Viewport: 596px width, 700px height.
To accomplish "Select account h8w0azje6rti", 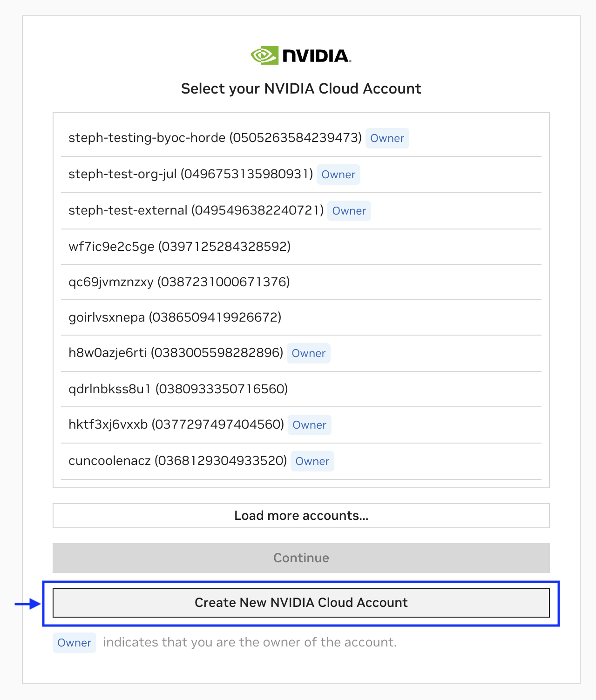I will tap(176, 353).
